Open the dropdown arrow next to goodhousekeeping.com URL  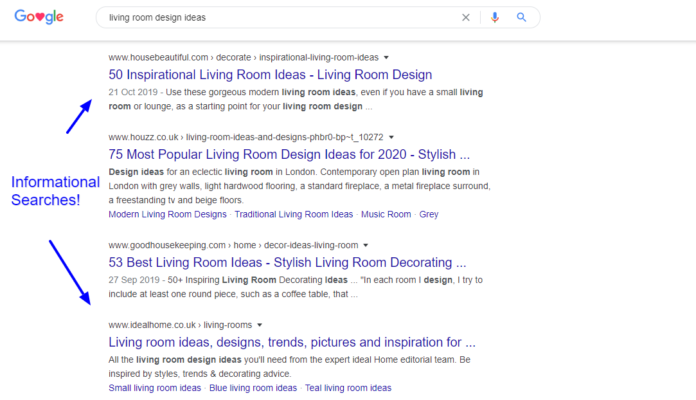point(366,245)
